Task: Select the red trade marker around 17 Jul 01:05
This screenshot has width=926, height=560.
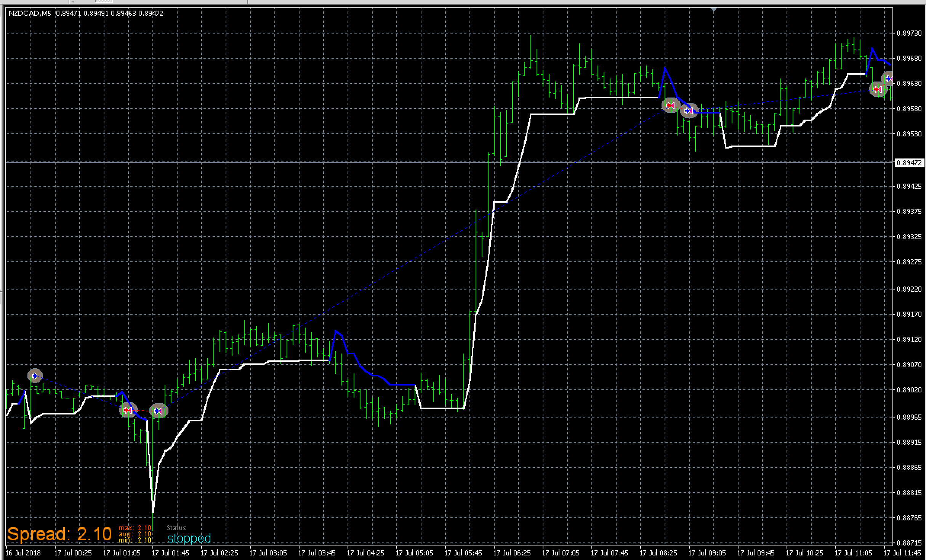Action: click(128, 410)
